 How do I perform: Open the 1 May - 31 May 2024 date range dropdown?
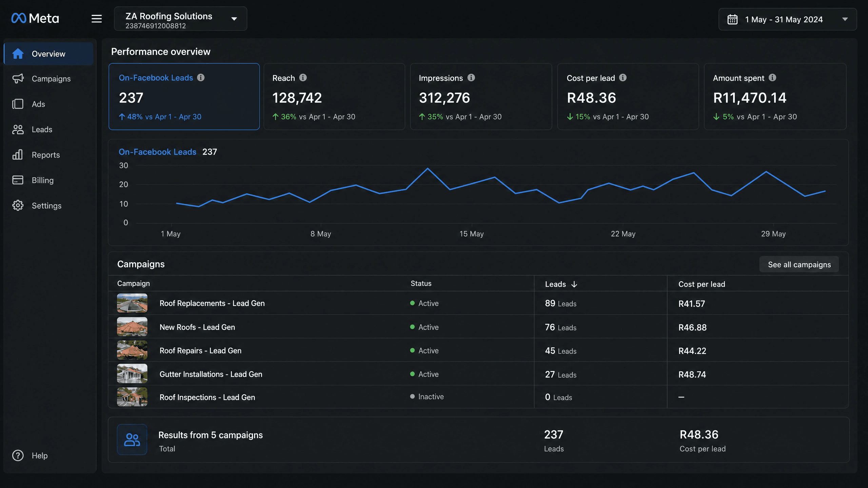click(787, 19)
